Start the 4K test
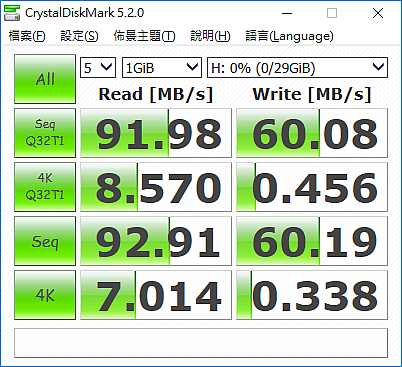 [x=45, y=295]
